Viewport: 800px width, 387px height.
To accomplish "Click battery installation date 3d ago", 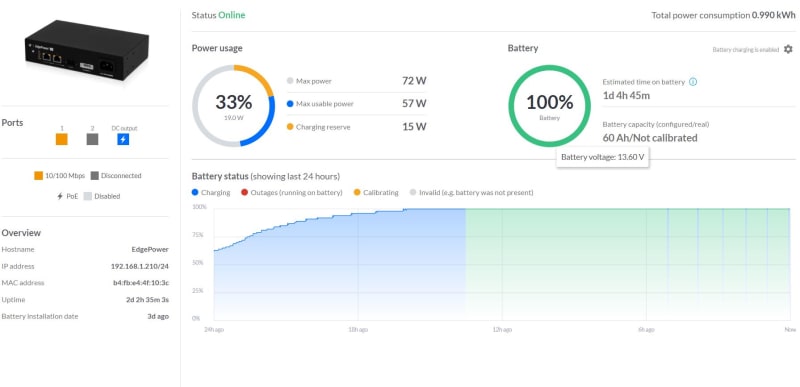I will coord(158,316).
